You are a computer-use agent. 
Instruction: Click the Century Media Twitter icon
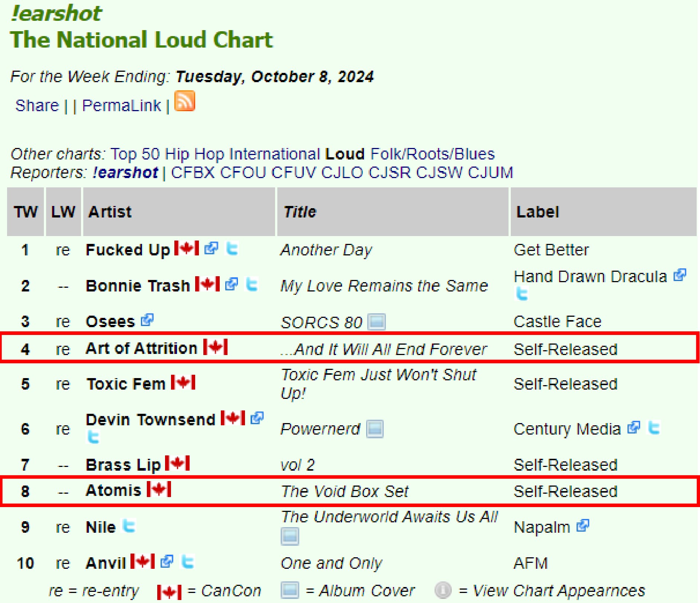654,428
